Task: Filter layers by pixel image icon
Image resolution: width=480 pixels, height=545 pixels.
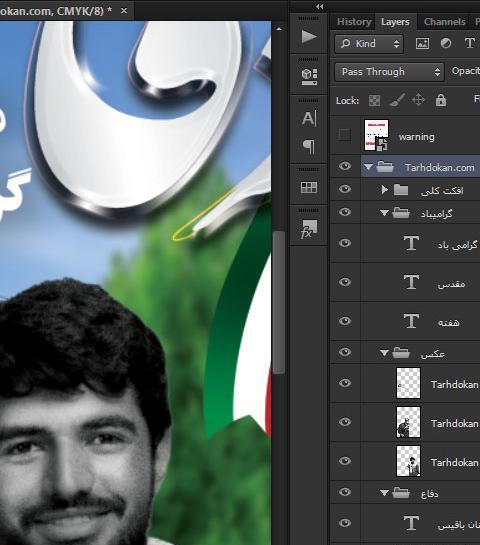Action: (422, 43)
